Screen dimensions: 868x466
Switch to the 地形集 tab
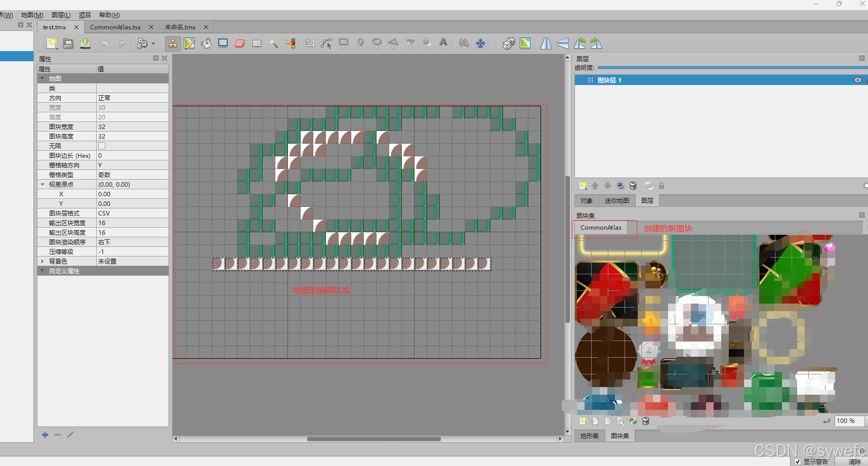[590, 436]
